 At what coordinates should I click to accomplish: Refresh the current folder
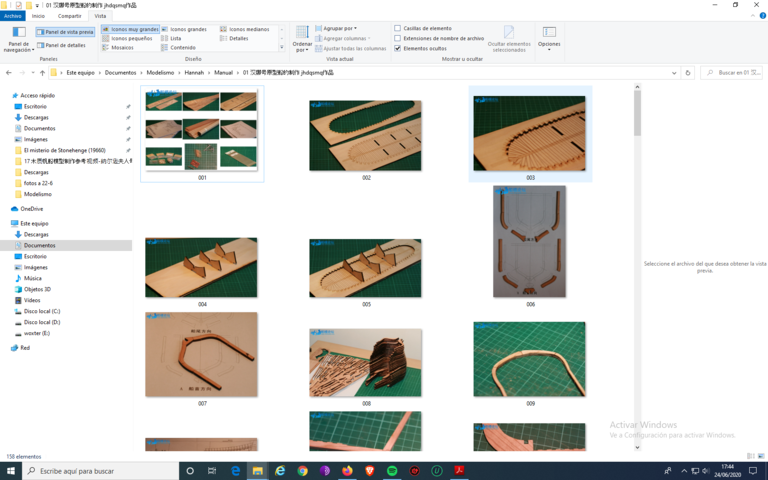coord(688,72)
